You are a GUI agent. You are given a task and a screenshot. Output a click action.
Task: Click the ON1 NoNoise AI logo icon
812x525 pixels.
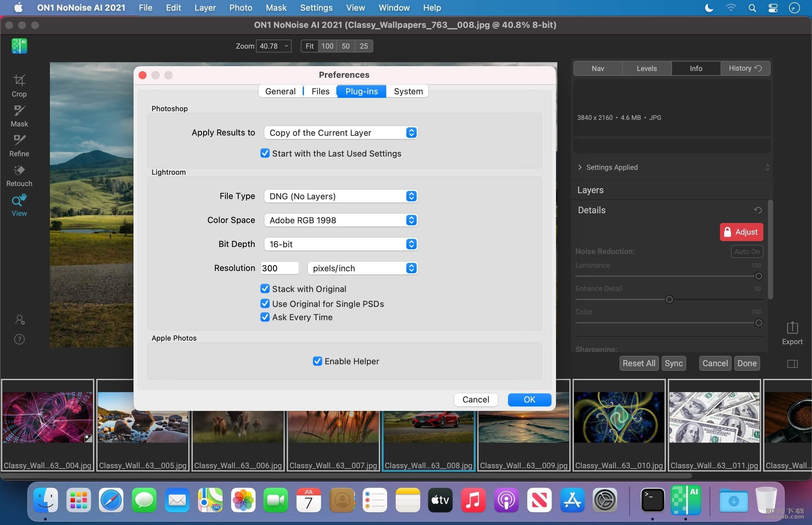pyautogui.click(x=19, y=46)
